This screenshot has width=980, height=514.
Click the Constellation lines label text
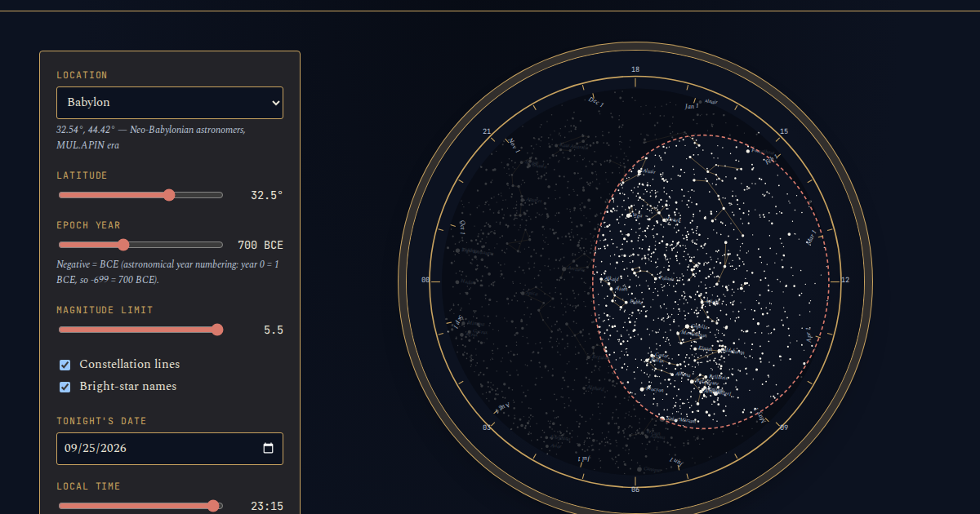(x=129, y=364)
